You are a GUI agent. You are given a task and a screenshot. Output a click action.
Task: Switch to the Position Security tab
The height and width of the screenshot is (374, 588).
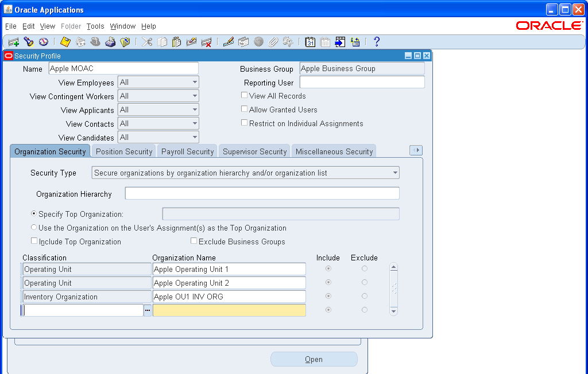124,151
